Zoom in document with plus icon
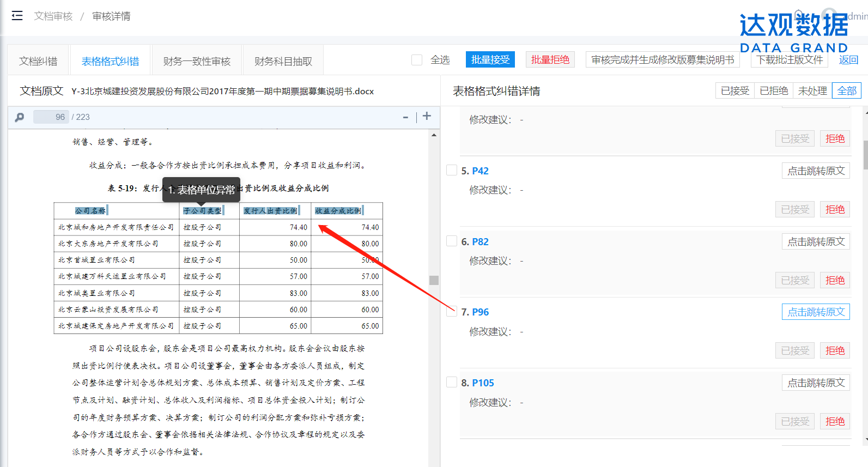The height and width of the screenshot is (467, 868). pos(427,116)
